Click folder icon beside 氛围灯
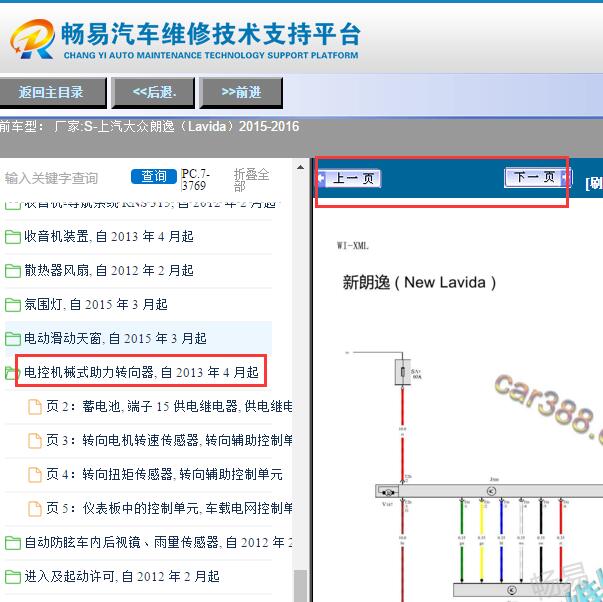This screenshot has height=602, width=603. [13, 305]
